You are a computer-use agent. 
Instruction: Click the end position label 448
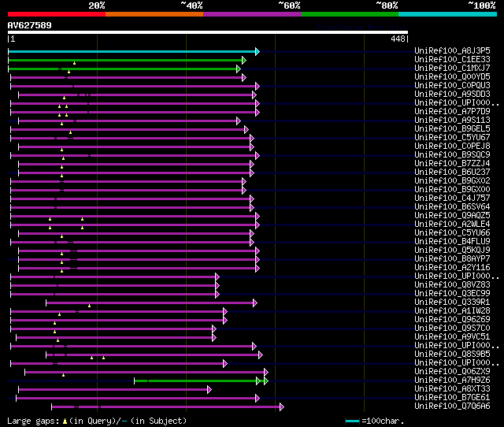pyautogui.click(x=398, y=39)
